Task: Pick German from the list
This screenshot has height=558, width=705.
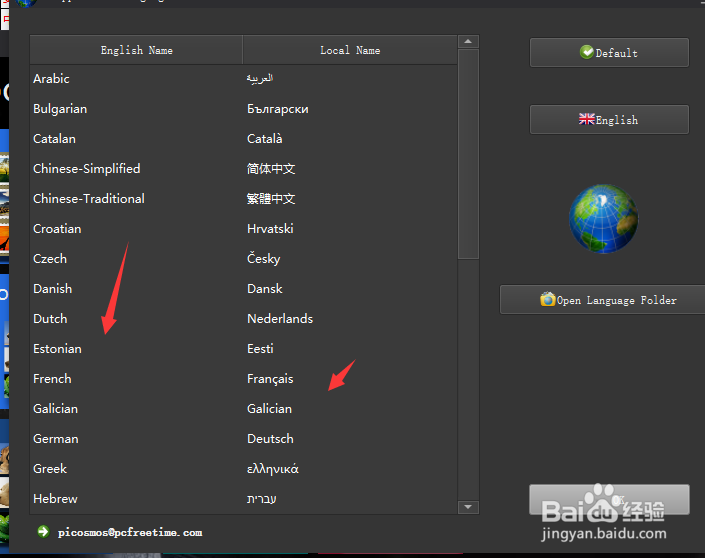Action: point(244,438)
